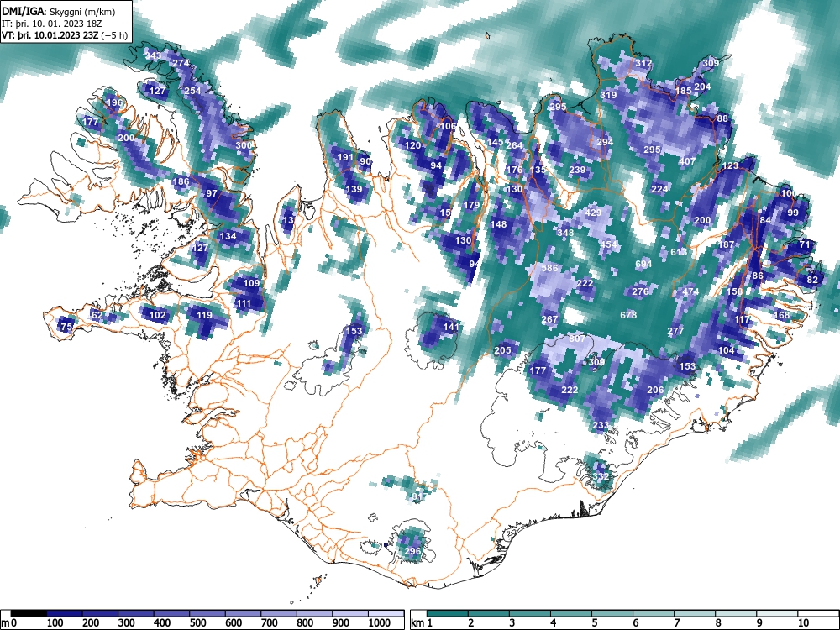840x630 pixels.
Task: Click the visibility value 807
Action: [x=577, y=339]
